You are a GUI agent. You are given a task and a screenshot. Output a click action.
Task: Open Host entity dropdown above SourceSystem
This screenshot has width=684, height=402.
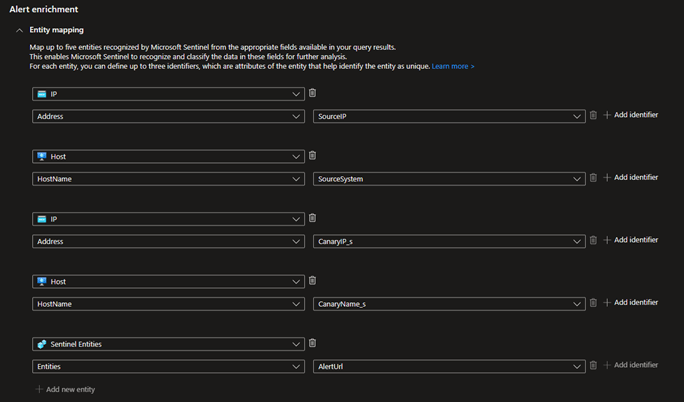click(168, 157)
